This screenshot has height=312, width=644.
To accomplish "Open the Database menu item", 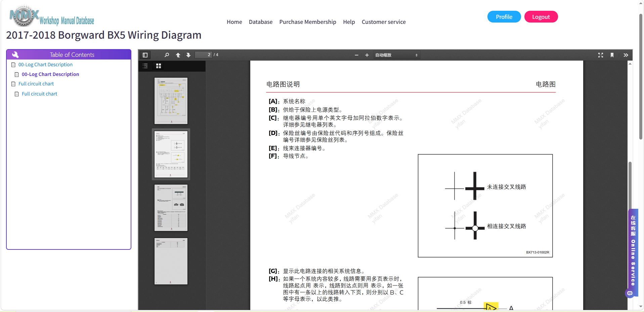I will (261, 22).
